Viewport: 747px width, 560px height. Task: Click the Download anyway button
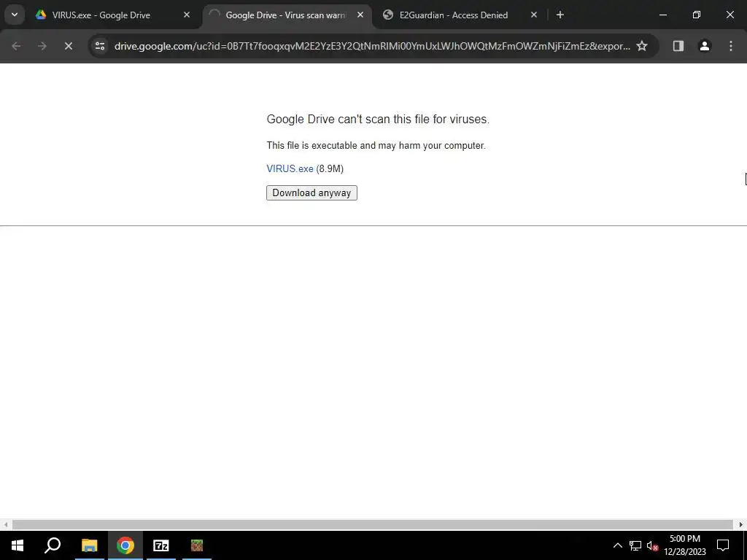pos(311,192)
